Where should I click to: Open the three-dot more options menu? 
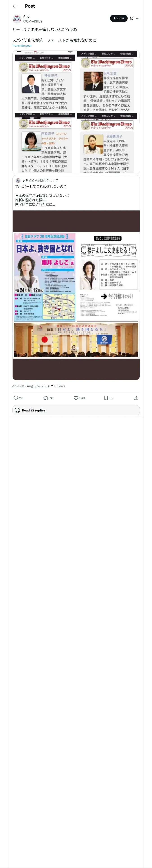tap(138, 18)
